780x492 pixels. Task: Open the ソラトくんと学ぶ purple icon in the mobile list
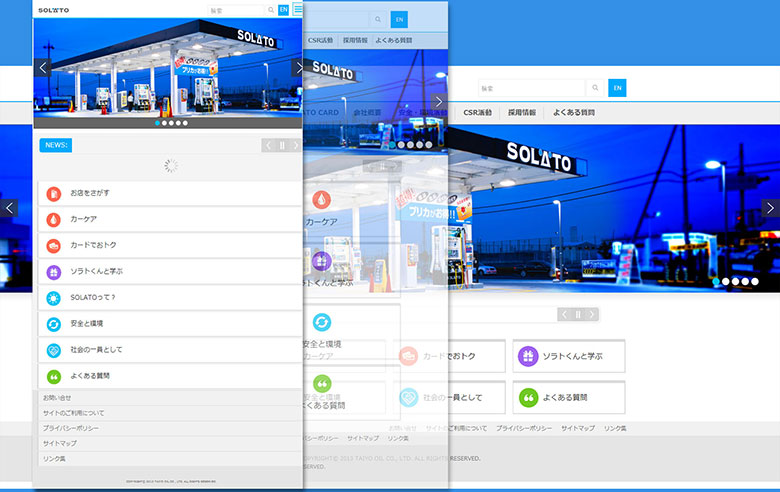[x=54, y=272]
